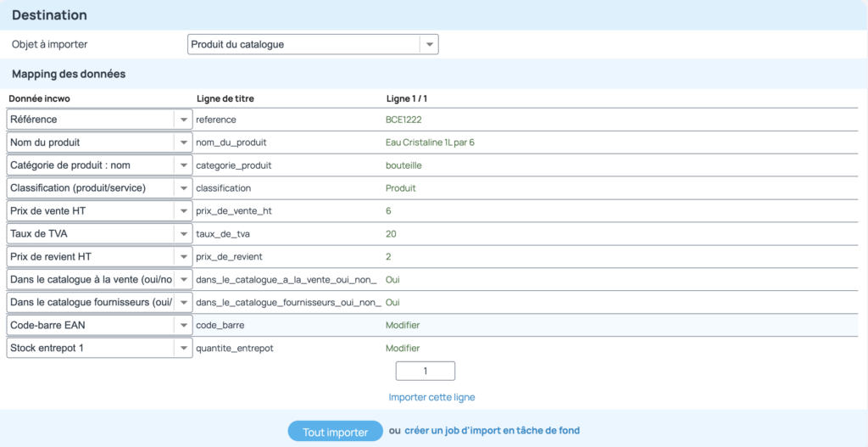Open 'Dans le catalogue fournisseurs' dropdown

(x=100, y=303)
